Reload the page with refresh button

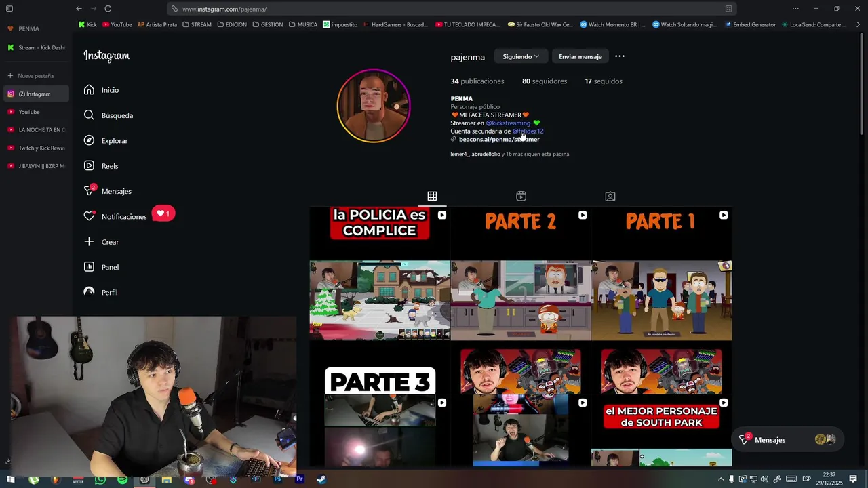(x=108, y=9)
